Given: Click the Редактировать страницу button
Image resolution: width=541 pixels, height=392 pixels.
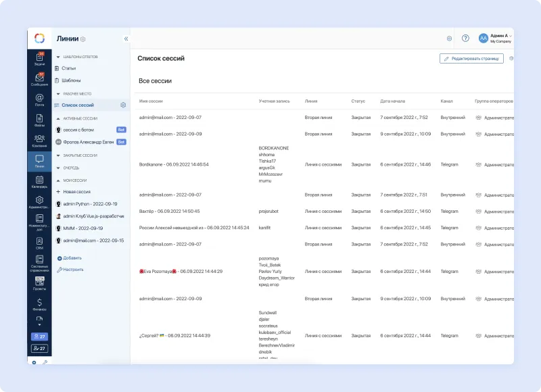Looking at the screenshot, I should point(471,59).
